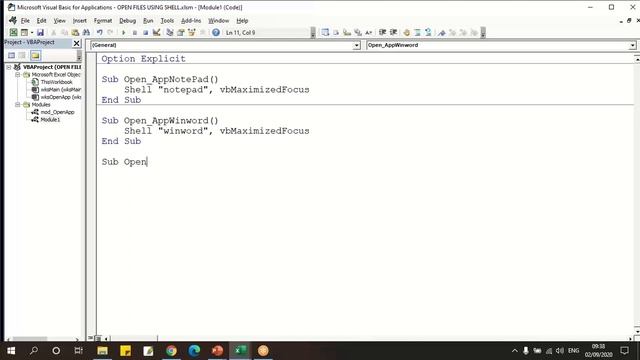Viewport: 640px width, 360px height.
Task: Click the Outdent toolbar icon
Action: pos(393,32)
